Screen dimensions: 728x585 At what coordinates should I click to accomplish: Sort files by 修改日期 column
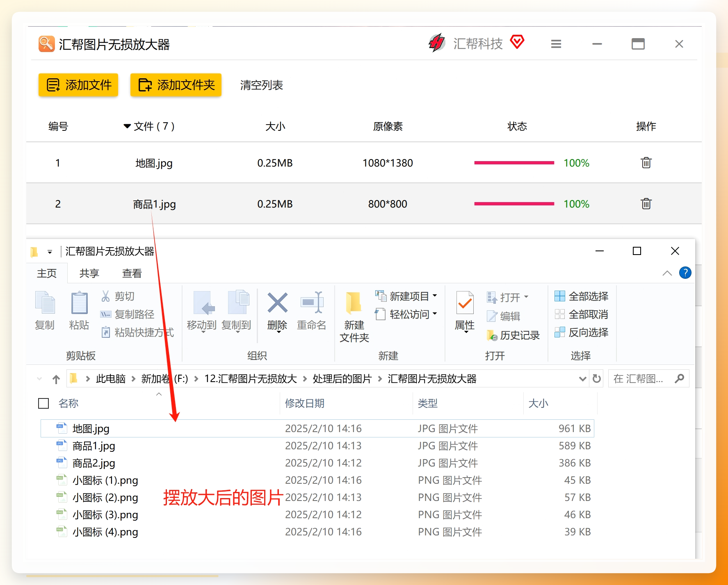tap(305, 403)
